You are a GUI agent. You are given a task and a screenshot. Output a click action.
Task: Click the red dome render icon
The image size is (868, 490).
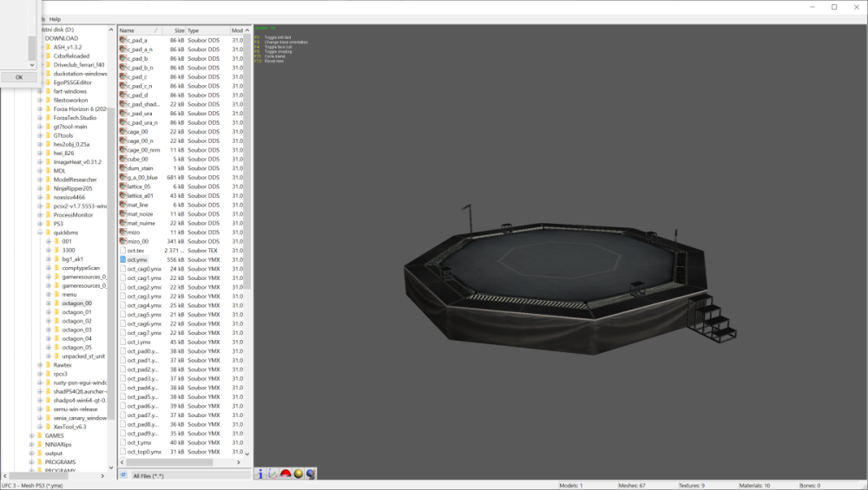click(x=286, y=474)
